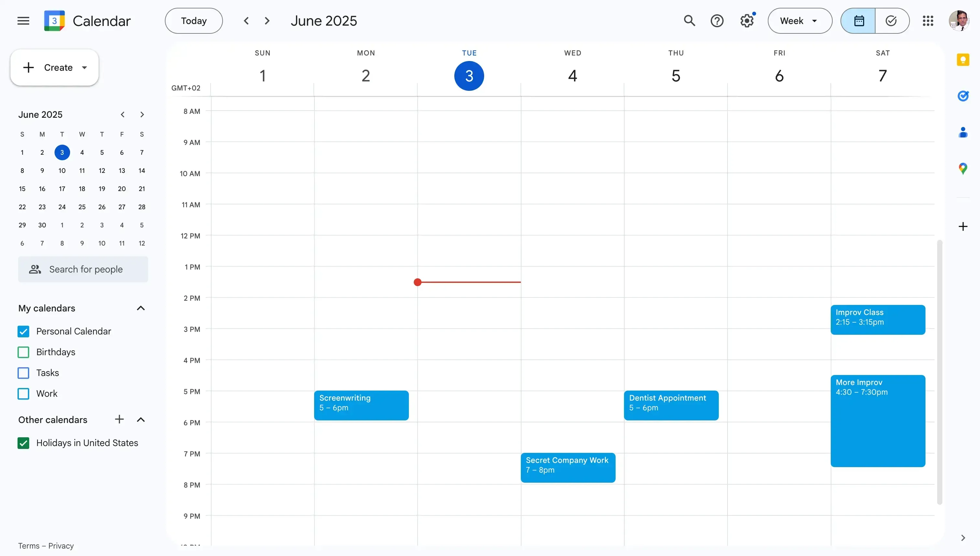Disable Holidays in United States calendar
This screenshot has width=980, height=556.
click(x=23, y=443)
